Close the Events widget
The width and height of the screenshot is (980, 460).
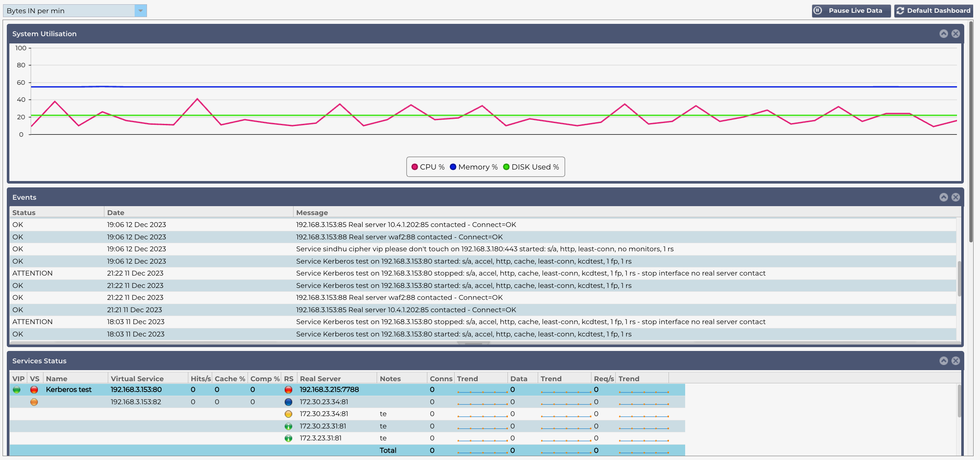[956, 197]
